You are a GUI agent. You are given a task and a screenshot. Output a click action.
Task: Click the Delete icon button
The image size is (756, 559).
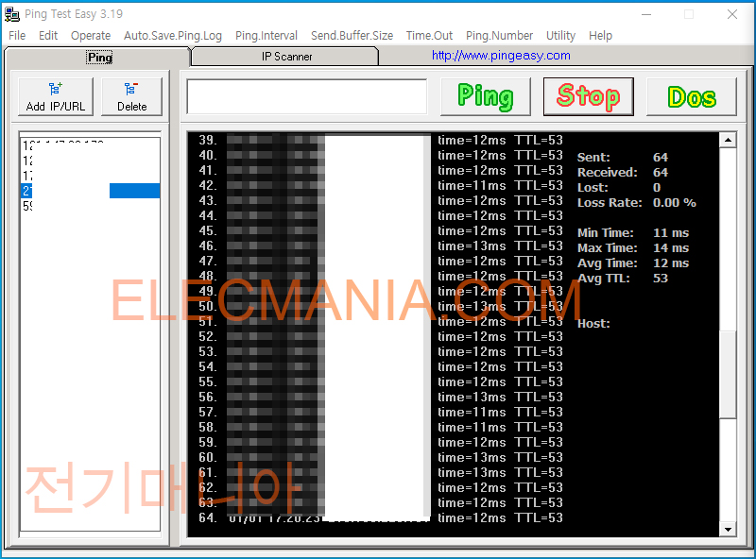click(131, 94)
